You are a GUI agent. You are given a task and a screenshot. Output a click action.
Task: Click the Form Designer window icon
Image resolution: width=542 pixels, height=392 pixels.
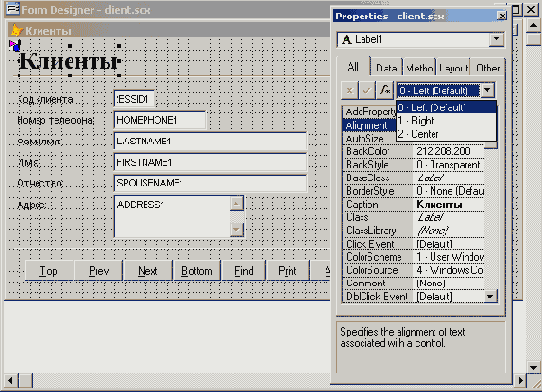[x=13, y=9]
